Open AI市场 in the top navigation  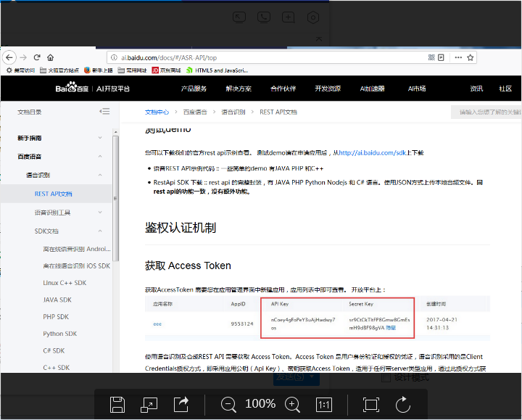click(417, 88)
